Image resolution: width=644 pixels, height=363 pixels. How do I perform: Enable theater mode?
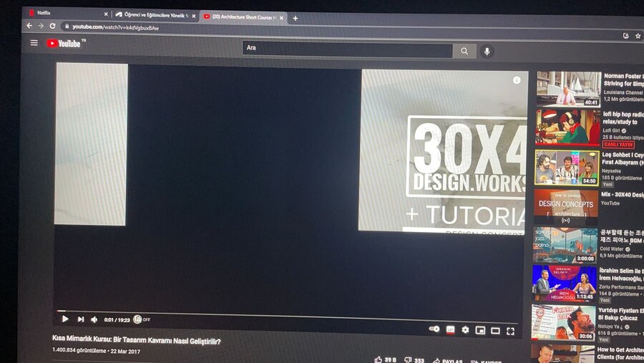pyautogui.click(x=495, y=331)
